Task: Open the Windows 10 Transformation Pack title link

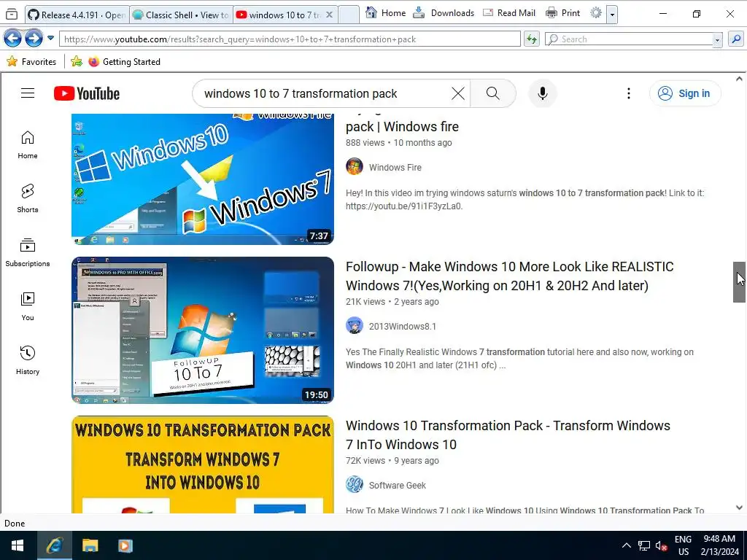Action: pyautogui.click(x=508, y=435)
